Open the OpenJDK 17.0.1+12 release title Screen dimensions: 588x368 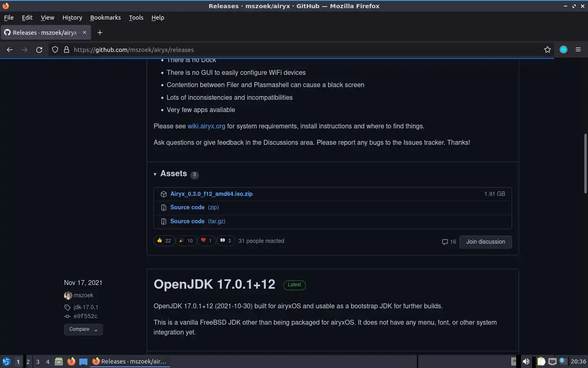(214, 284)
